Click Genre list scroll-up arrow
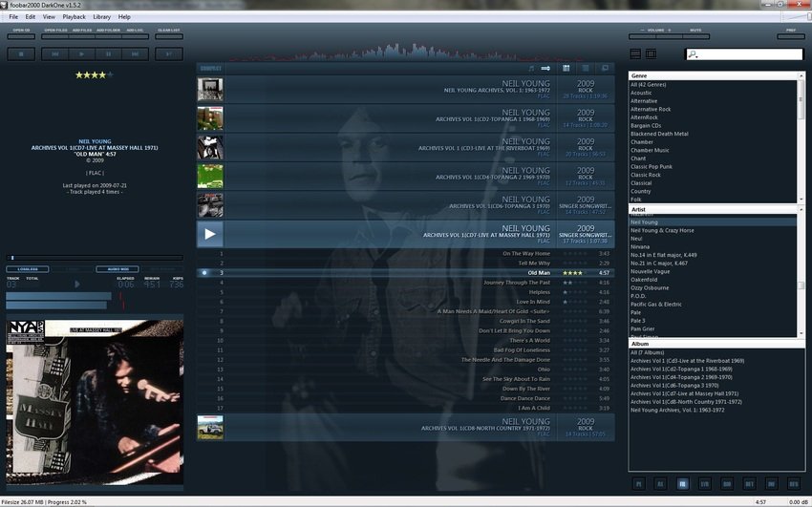Viewport: 812px width, 507px height. [801, 76]
